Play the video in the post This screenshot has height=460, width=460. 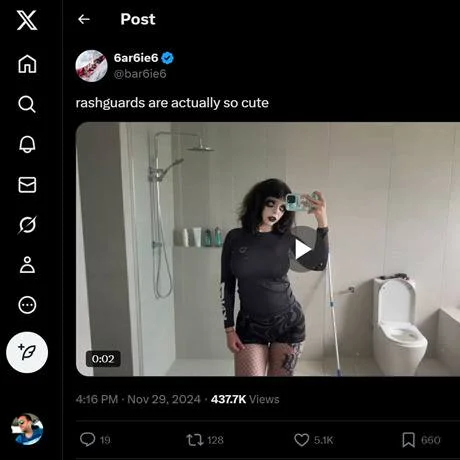point(303,249)
